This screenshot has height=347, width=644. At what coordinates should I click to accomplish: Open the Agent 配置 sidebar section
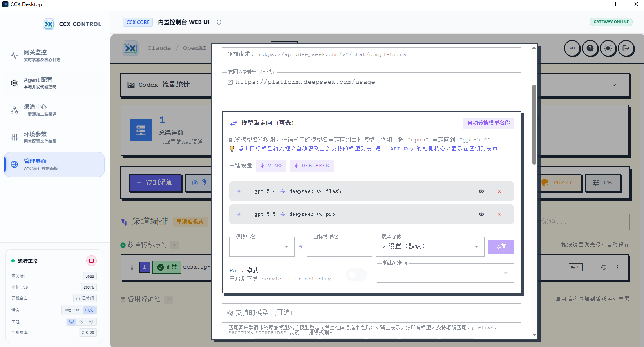54,83
